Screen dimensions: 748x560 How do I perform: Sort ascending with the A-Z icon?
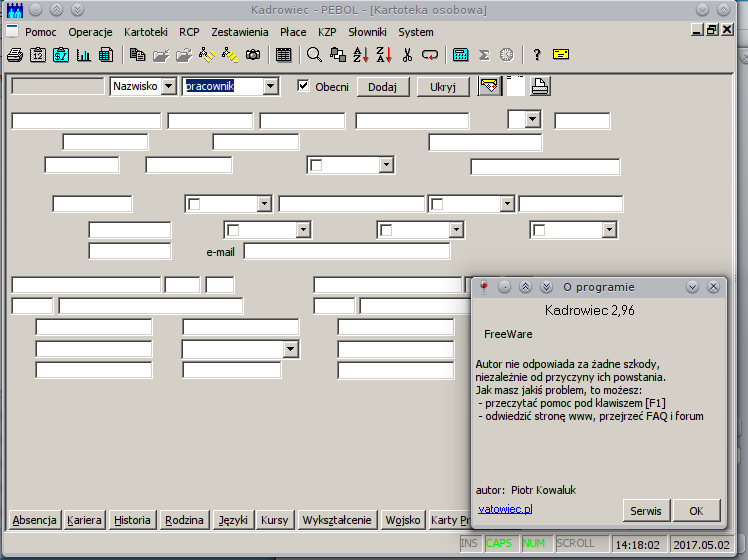(x=360, y=54)
